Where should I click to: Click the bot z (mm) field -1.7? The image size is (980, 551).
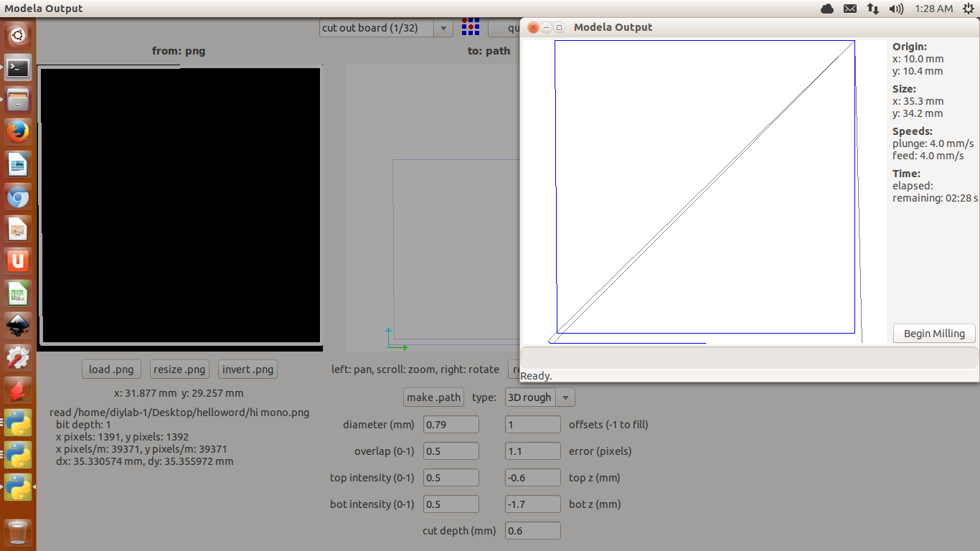click(x=533, y=504)
